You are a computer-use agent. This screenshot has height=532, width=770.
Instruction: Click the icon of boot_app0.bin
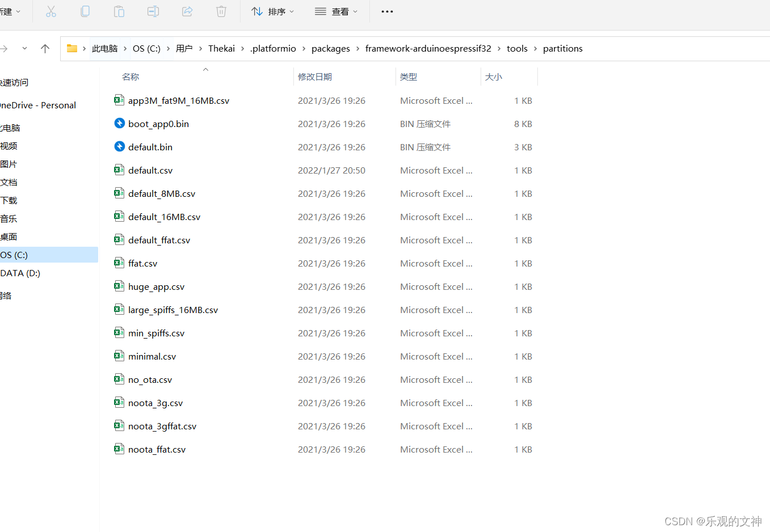[119, 124]
